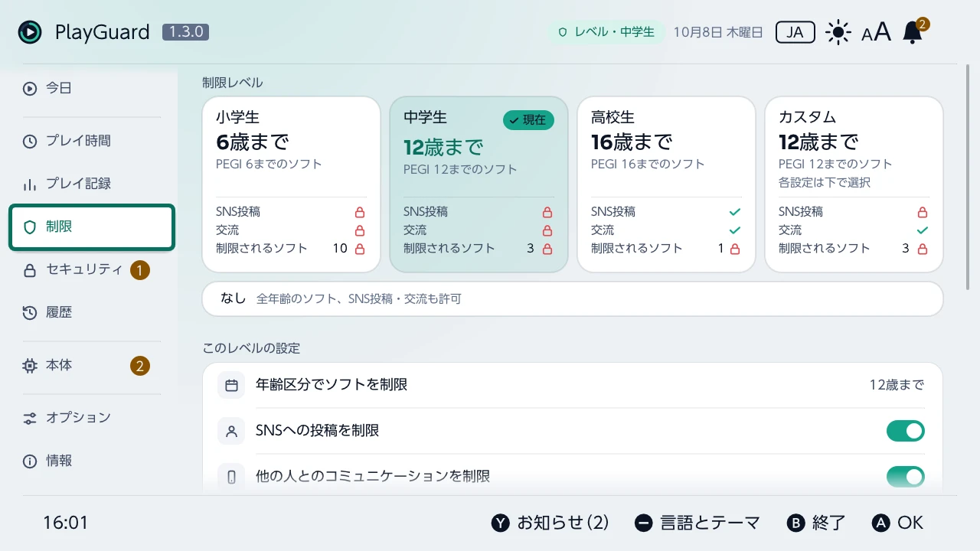Screen dimensions: 980x551
Task: Click the shield icon in レベル・中学生 badge
Action: (563, 32)
